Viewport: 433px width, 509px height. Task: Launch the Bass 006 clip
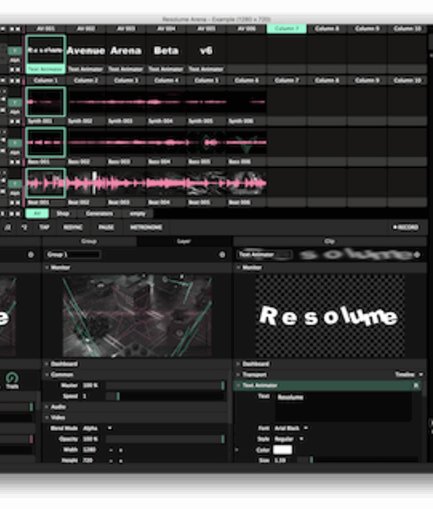point(246,142)
